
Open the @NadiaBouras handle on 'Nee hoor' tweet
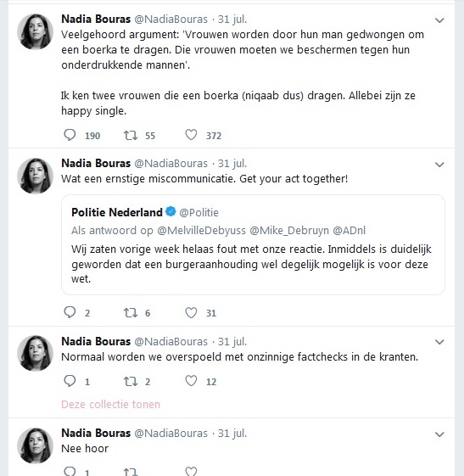(x=171, y=434)
